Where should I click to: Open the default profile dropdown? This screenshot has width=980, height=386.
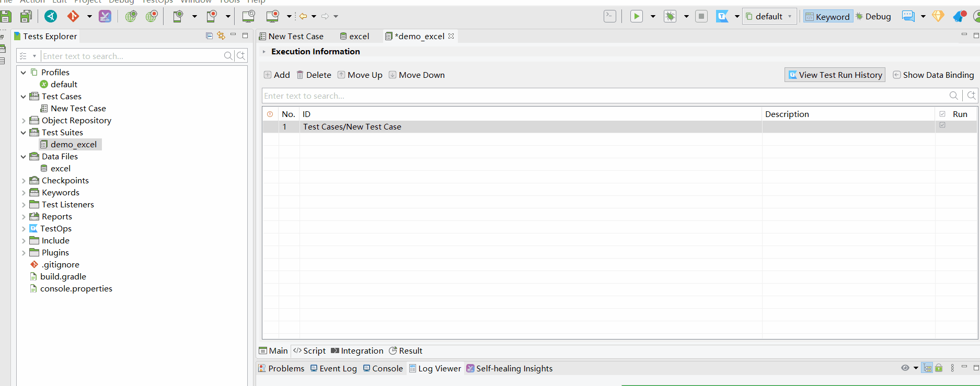770,17
